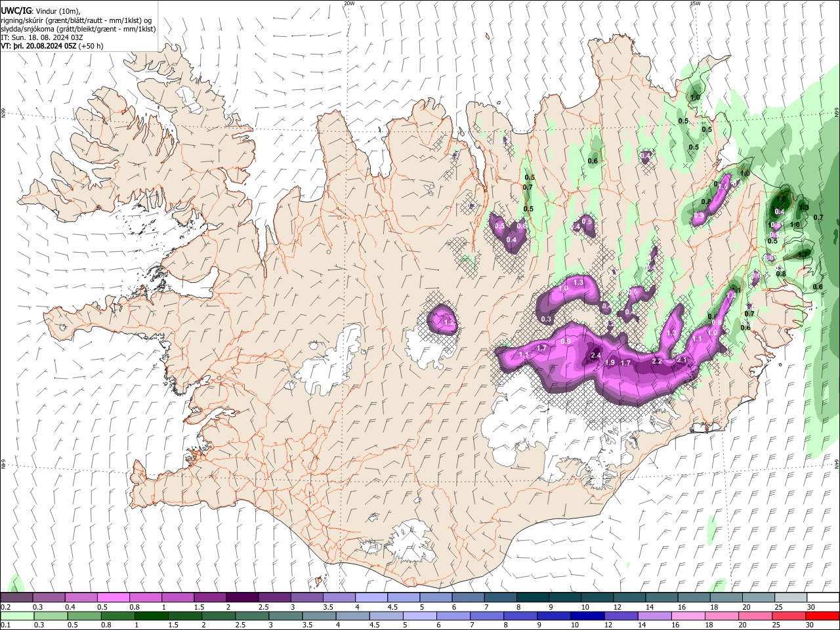Click the '15W' longitude label
Image resolution: width=840 pixels, height=630 pixels.
click(x=695, y=3)
